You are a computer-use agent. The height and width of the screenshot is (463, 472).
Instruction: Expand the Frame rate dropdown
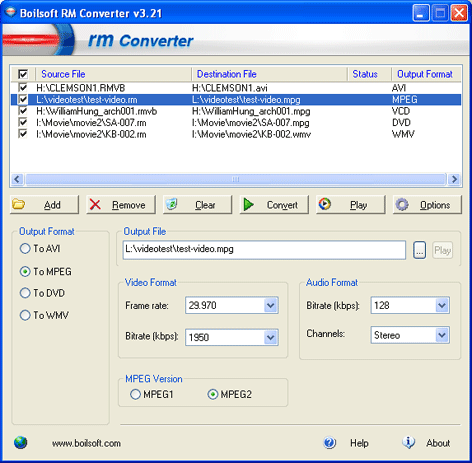point(270,305)
